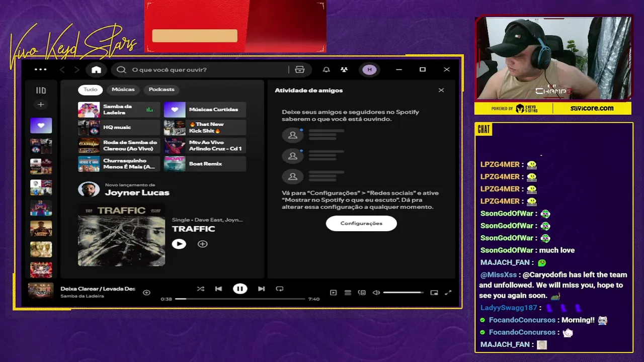The height and width of the screenshot is (362, 644).
Task: Adjust the volume slider
Action: [404, 292]
